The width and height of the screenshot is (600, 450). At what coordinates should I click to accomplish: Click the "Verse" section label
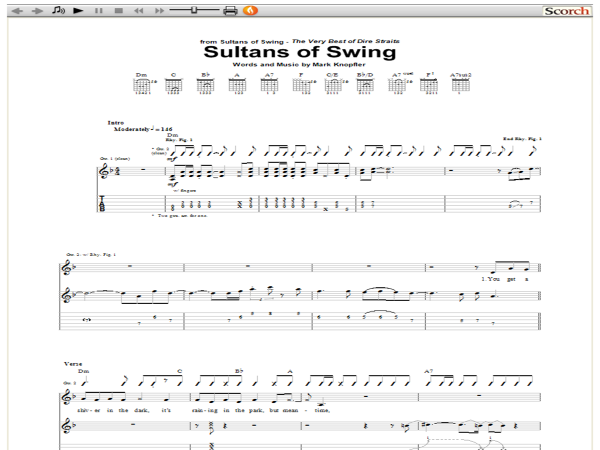tap(73, 364)
